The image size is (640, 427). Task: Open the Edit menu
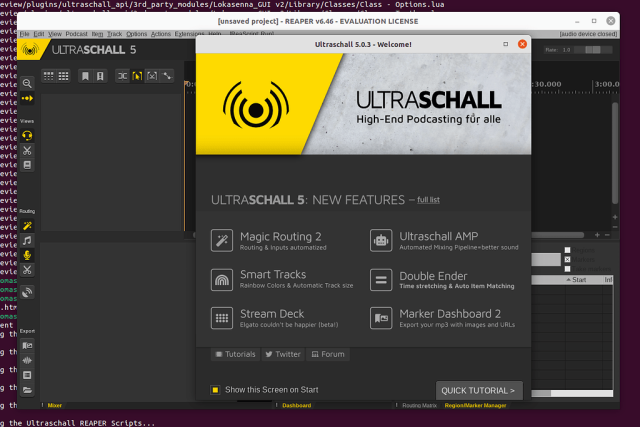click(39, 34)
